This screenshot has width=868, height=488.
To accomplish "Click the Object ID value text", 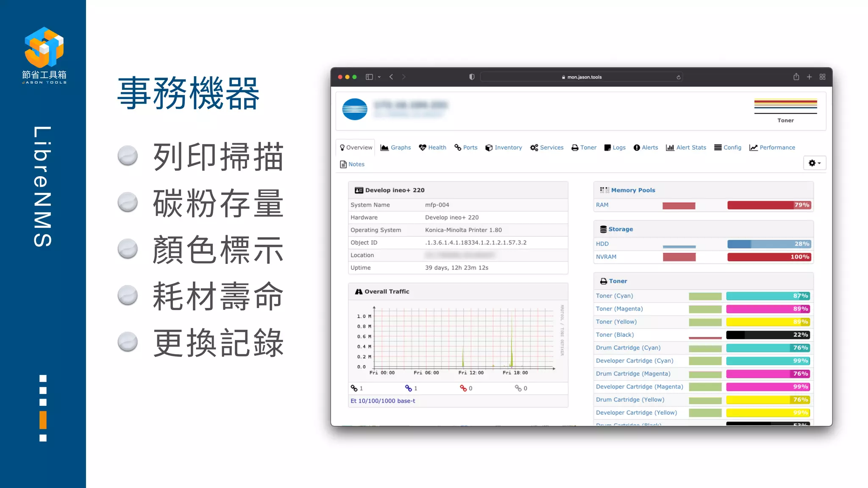I will [x=476, y=243].
